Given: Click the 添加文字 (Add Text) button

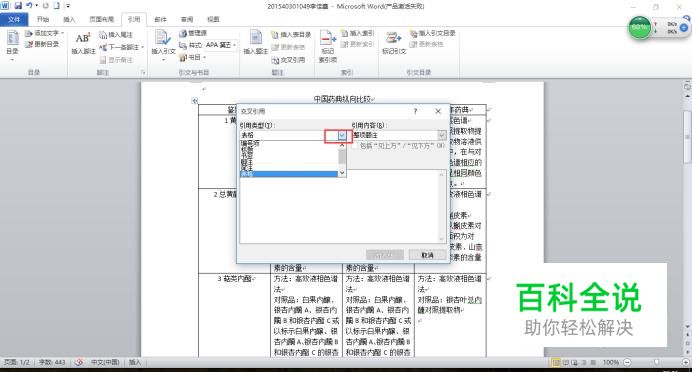Looking at the screenshot, I should (44, 34).
